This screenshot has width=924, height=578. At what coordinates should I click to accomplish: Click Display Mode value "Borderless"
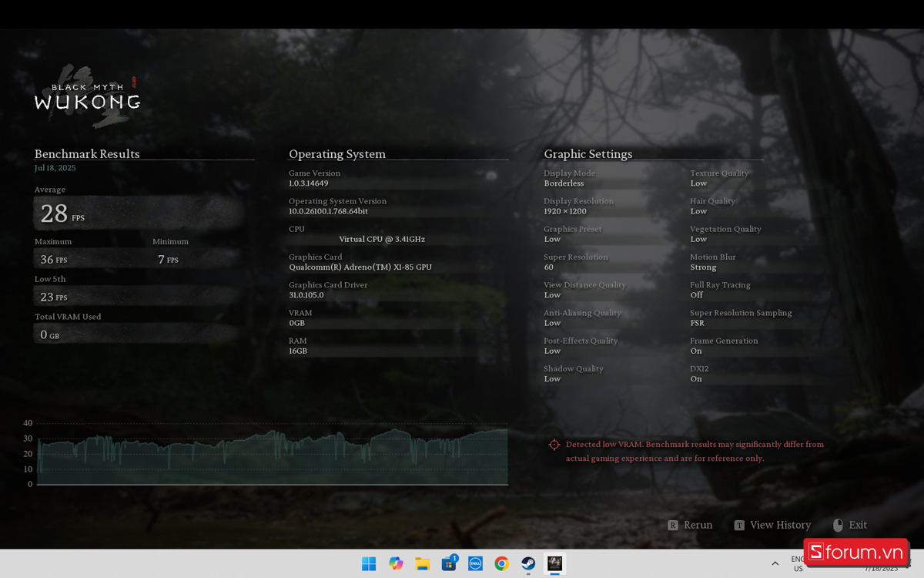564,183
